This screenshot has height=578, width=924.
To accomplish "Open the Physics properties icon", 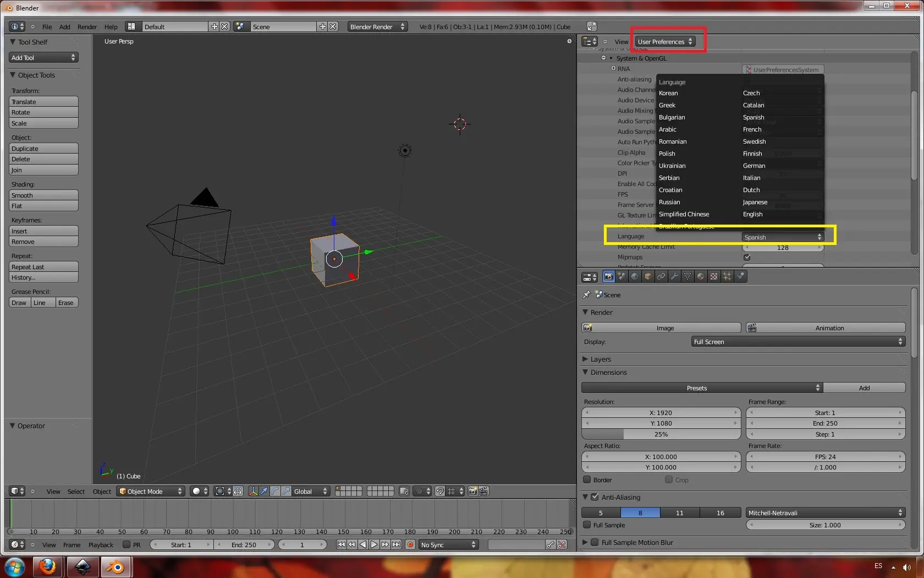I will tap(740, 276).
